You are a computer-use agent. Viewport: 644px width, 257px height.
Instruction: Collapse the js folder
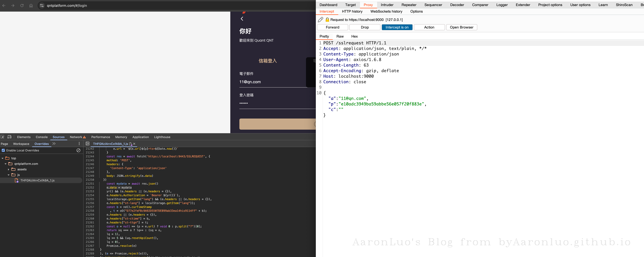click(x=8, y=175)
